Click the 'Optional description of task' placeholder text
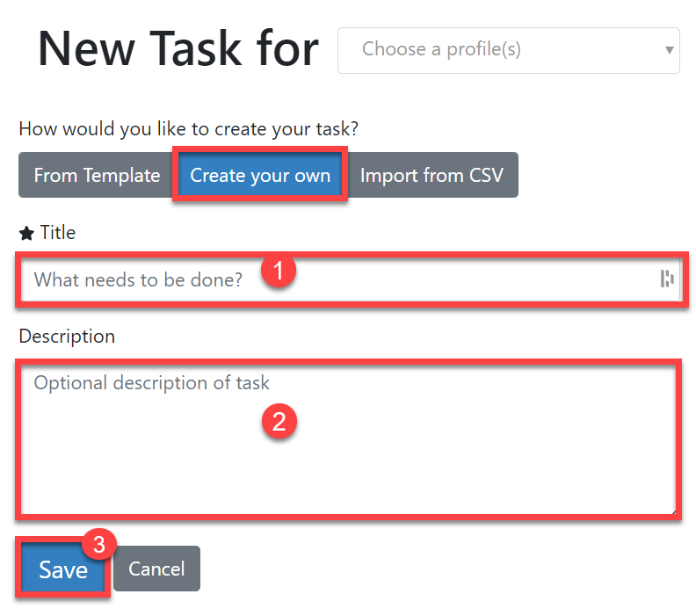Image resolution: width=696 pixels, height=616 pixels. coord(152,383)
